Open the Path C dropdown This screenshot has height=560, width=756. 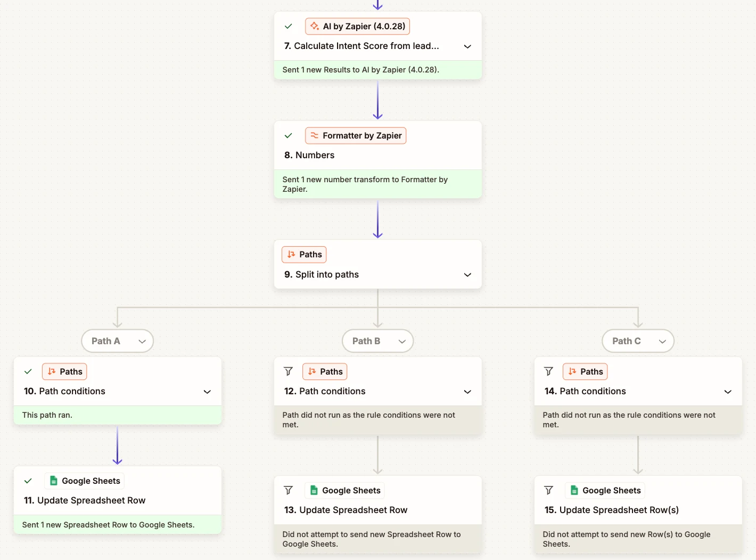tap(638, 341)
